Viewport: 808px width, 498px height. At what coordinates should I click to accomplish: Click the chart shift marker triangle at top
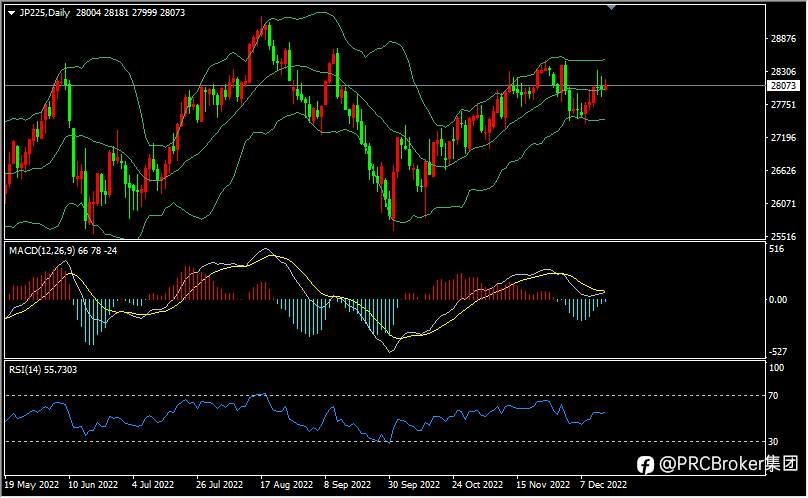(611, 7)
